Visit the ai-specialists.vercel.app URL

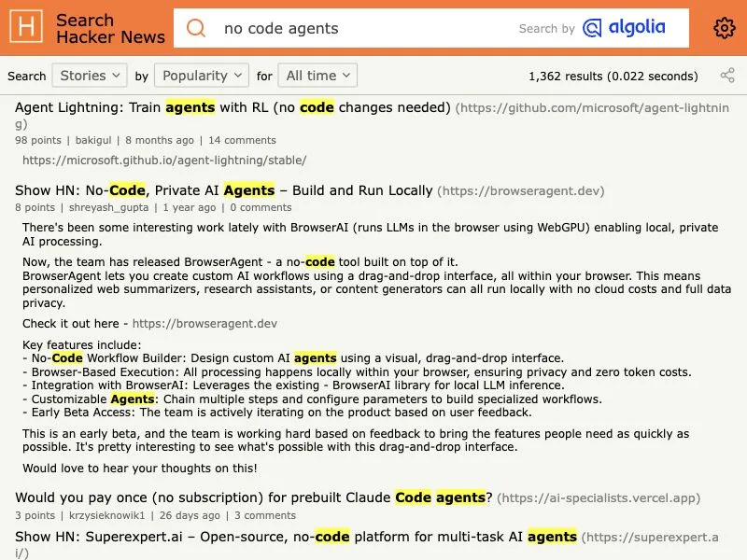[x=599, y=498]
